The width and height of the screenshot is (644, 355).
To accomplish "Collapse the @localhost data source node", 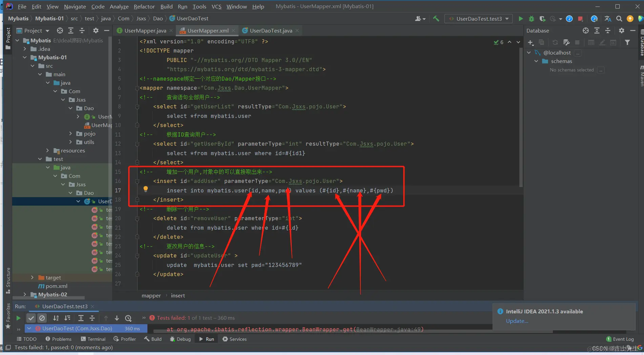I will click(529, 53).
